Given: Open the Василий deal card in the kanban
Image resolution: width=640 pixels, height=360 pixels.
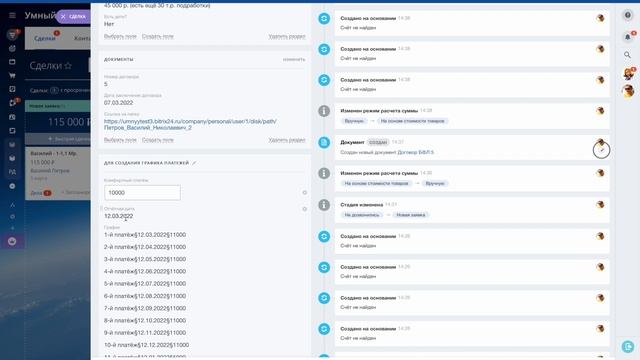Looking at the screenshot, I should pos(58,173).
